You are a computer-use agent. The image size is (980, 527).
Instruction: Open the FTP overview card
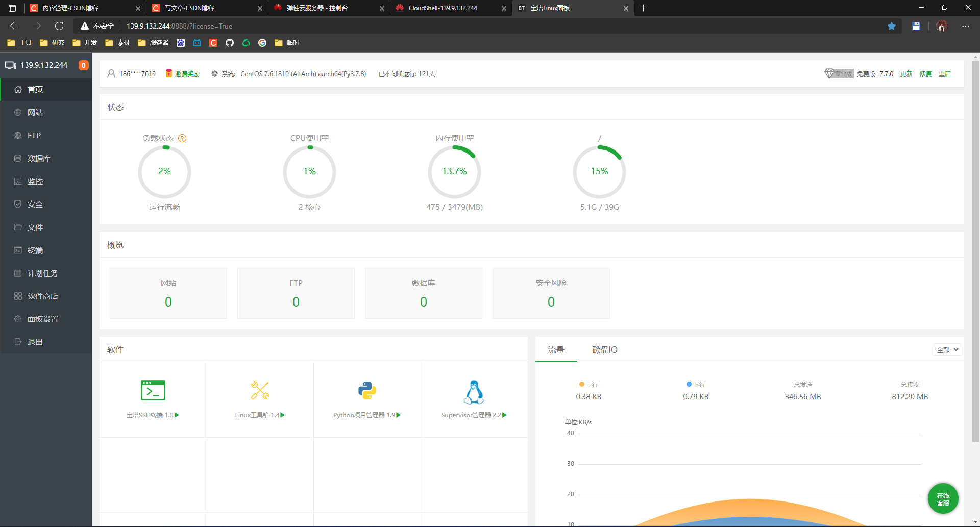coord(296,293)
